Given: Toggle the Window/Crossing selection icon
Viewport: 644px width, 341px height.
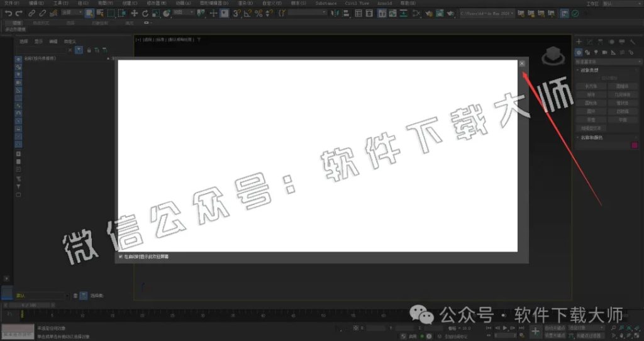Looking at the screenshot, I should click(x=122, y=13).
